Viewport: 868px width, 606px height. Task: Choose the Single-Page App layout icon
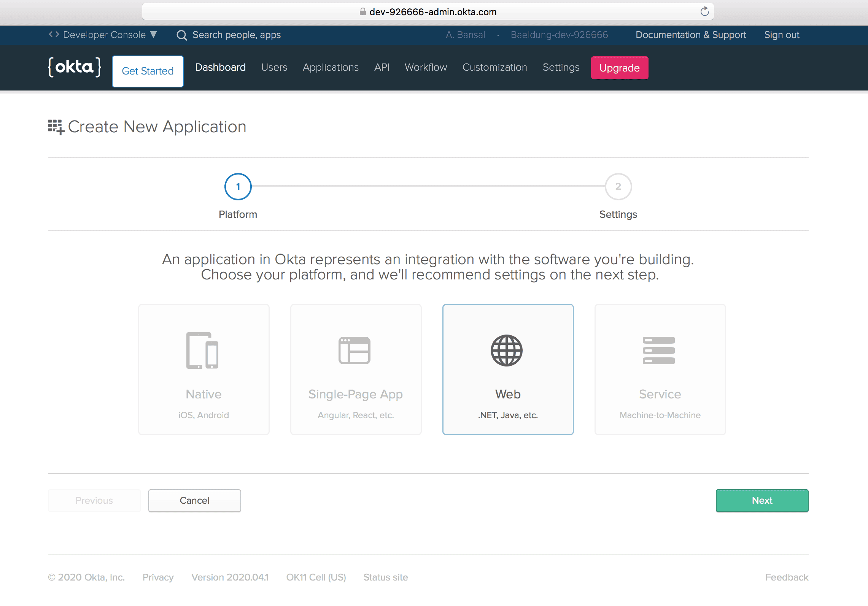coord(355,350)
